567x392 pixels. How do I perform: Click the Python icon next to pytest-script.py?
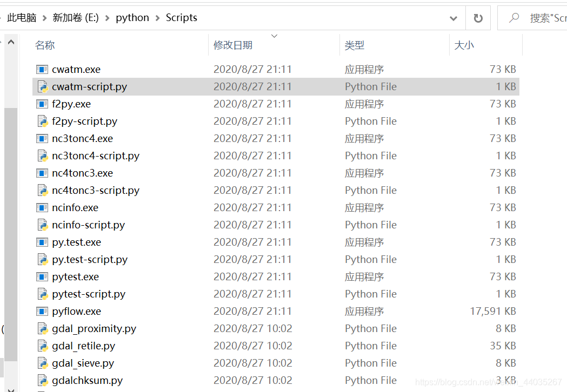(x=42, y=294)
